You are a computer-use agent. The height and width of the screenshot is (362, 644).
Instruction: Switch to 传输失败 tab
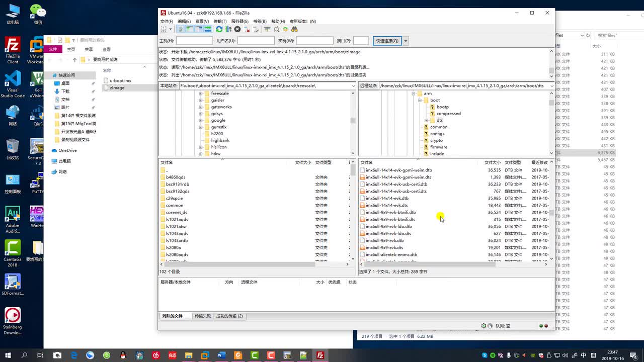point(203,316)
